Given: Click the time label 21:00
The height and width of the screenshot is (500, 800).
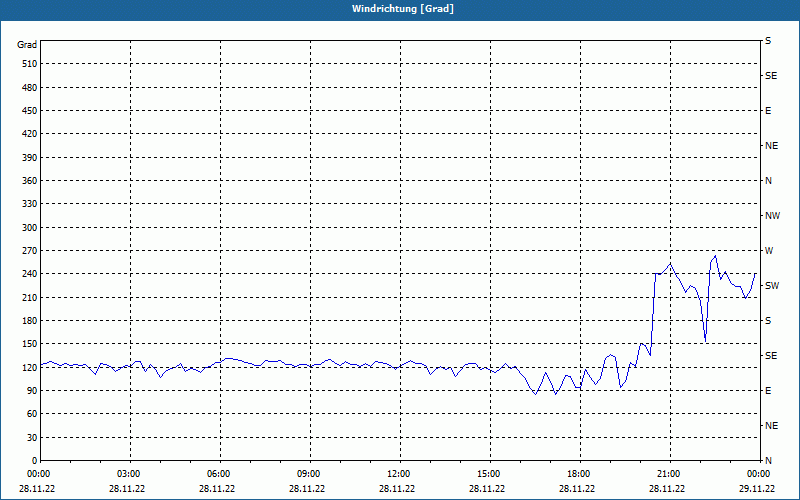Looking at the screenshot, I should pyautogui.click(x=668, y=474).
